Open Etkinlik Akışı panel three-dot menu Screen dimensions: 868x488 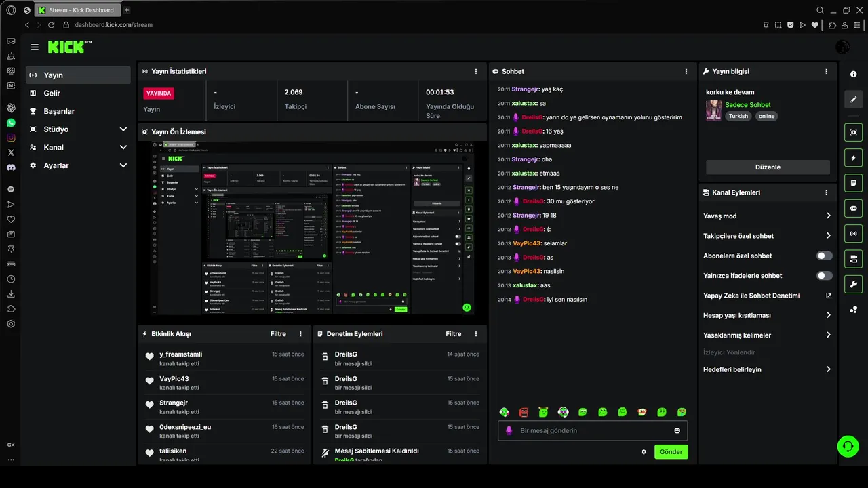click(300, 334)
